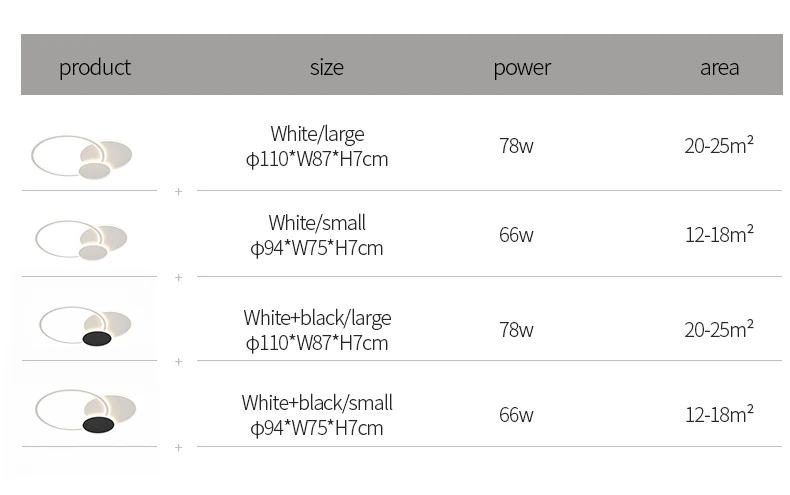Click the plus marker below the White/small row

tap(178, 277)
